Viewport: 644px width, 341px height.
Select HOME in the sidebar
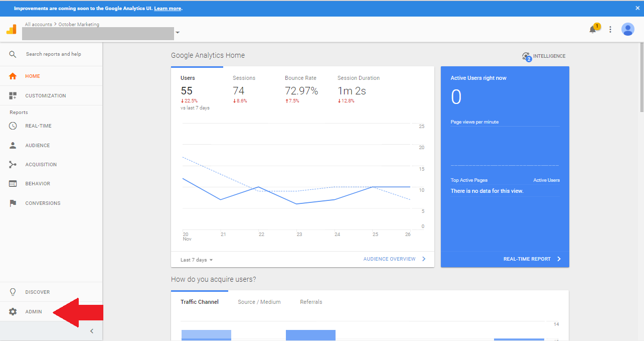point(33,76)
